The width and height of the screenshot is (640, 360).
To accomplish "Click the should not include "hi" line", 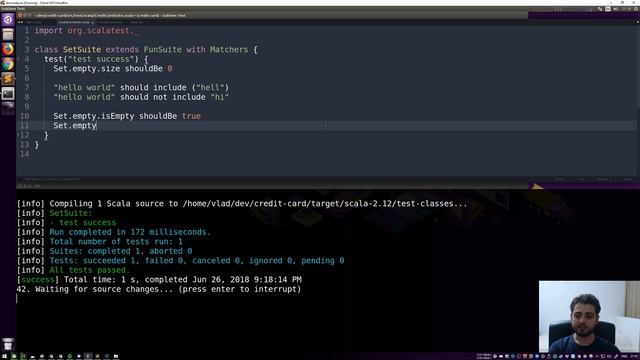I will pos(141,97).
